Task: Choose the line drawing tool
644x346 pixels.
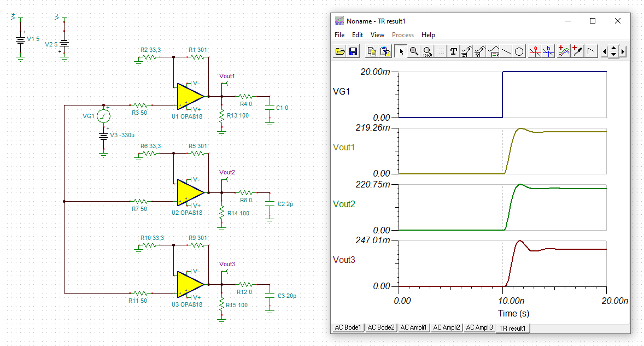Action: (506, 51)
